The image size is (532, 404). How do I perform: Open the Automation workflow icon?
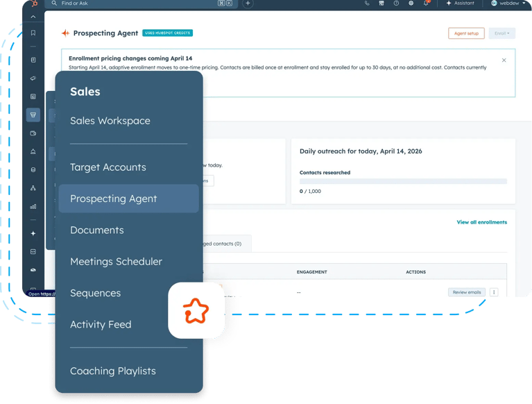tap(33, 188)
